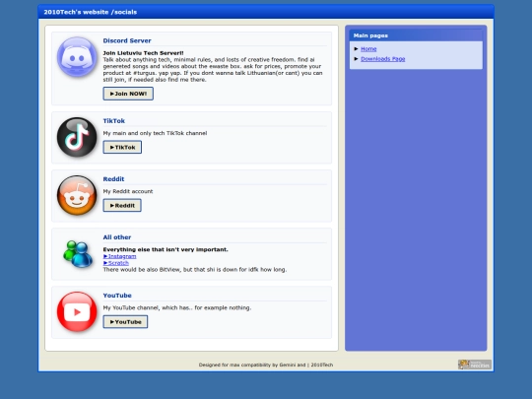532x399 pixels.
Task: Click the Join Lietuviu Tech Server! text
Action: tap(143, 53)
